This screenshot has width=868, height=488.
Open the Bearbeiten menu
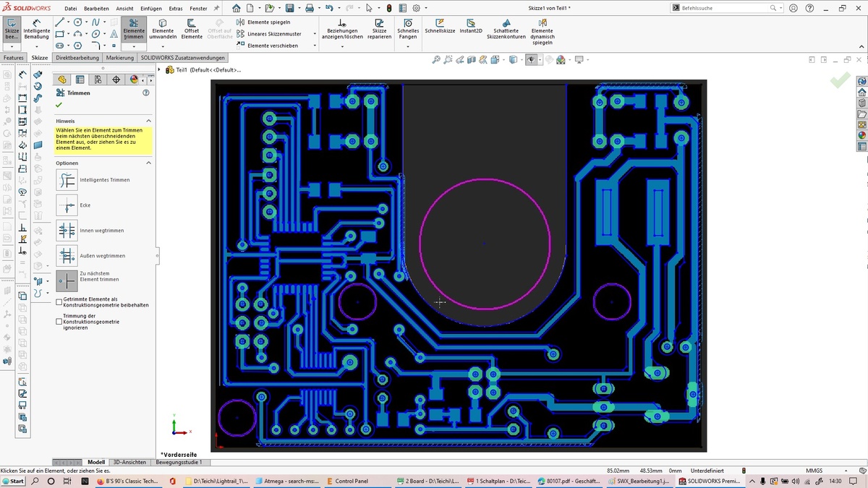tap(97, 9)
